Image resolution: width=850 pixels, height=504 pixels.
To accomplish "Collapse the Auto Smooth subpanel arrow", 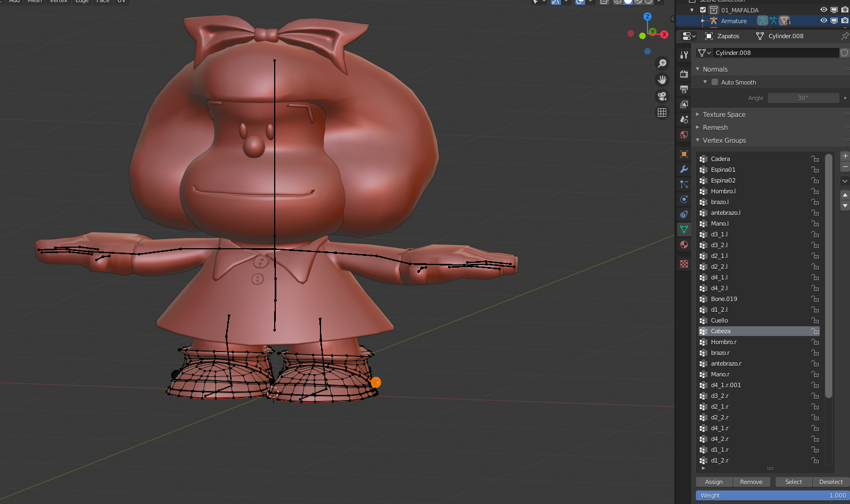I will click(x=705, y=82).
